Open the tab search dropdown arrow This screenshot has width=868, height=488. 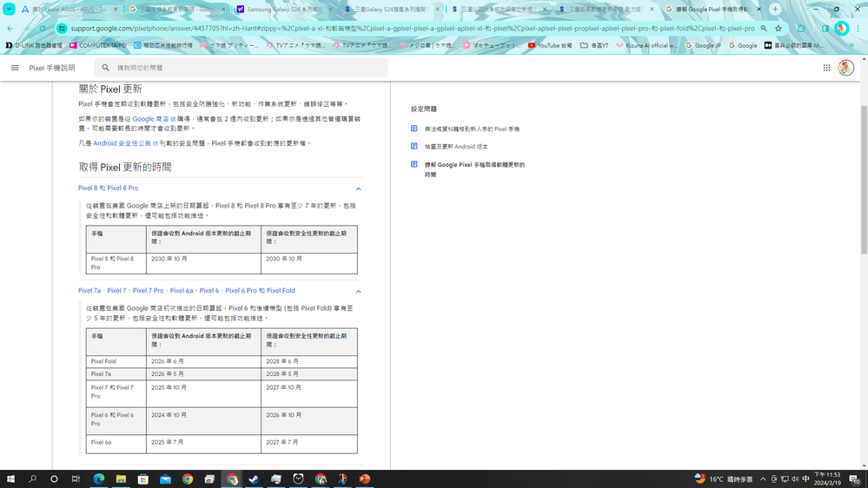click(9, 9)
